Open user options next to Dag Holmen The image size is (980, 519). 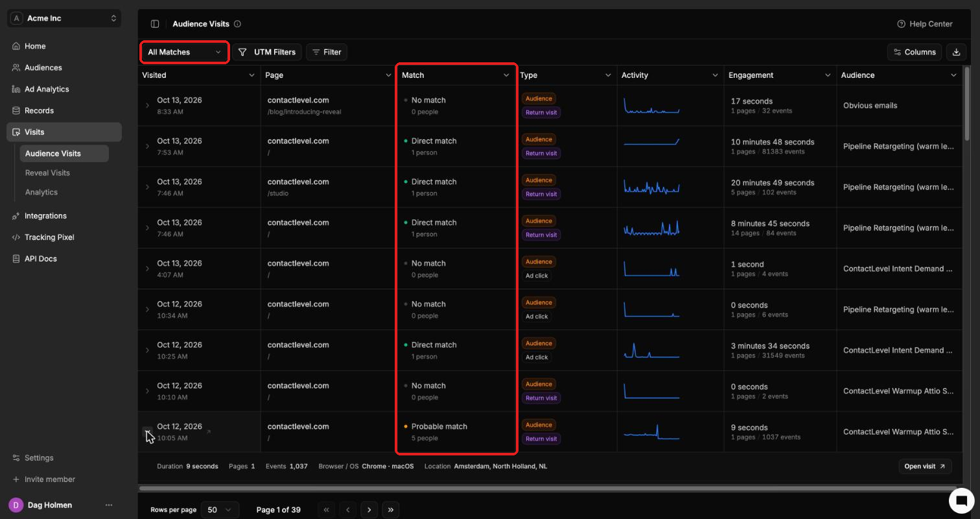coord(109,505)
